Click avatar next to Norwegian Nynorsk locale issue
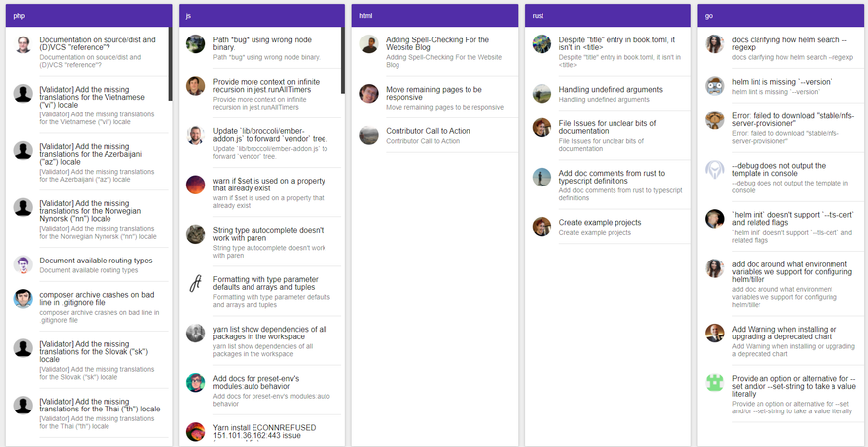This screenshot has width=868, height=447. coord(23,208)
